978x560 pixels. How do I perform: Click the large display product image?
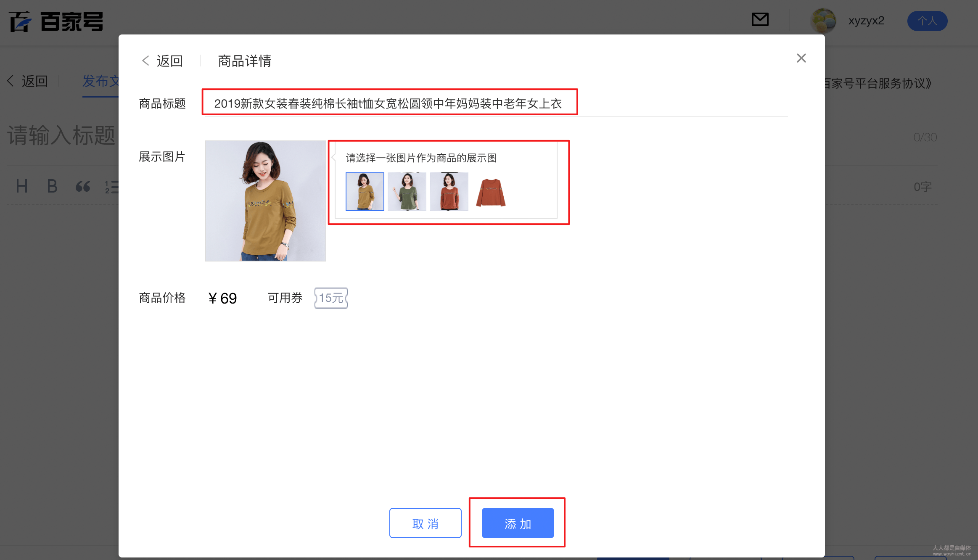pyautogui.click(x=265, y=201)
